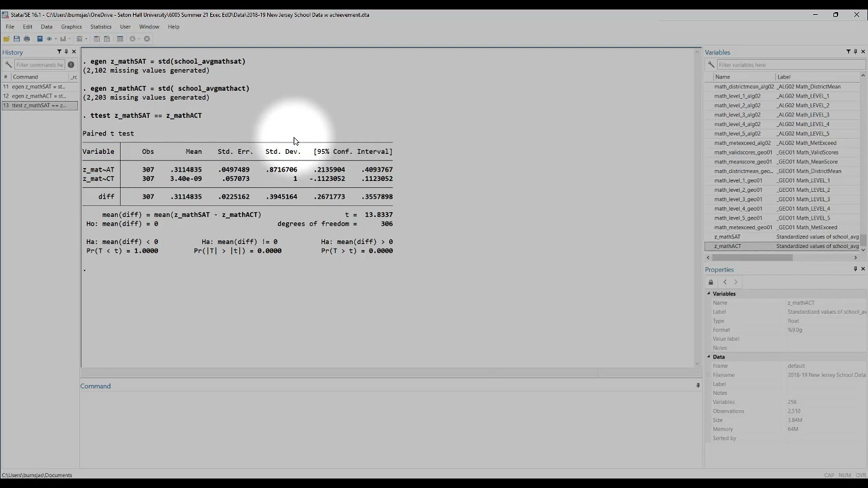Image resolution: width=868 pixels, height=488 pixels.
Task: Close the Properties panel
Action: [863, 269]
